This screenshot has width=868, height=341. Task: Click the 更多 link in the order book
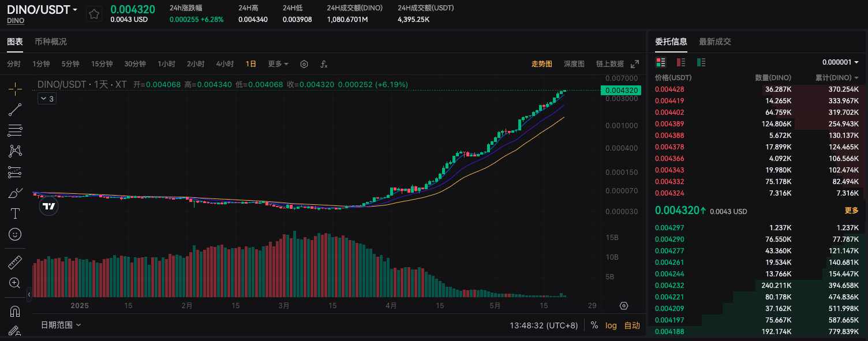852,211
